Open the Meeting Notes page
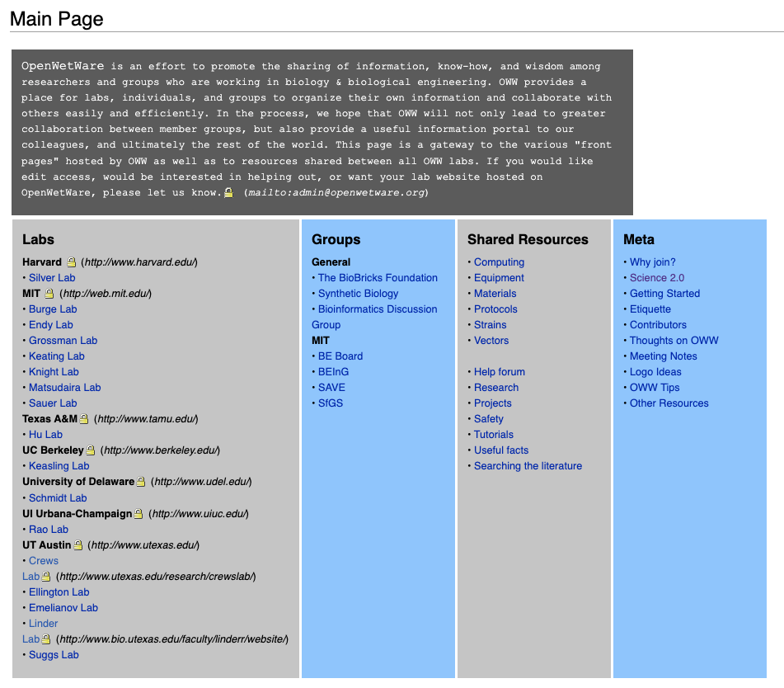The image size is (784, 688). click(x=663, y=356)
